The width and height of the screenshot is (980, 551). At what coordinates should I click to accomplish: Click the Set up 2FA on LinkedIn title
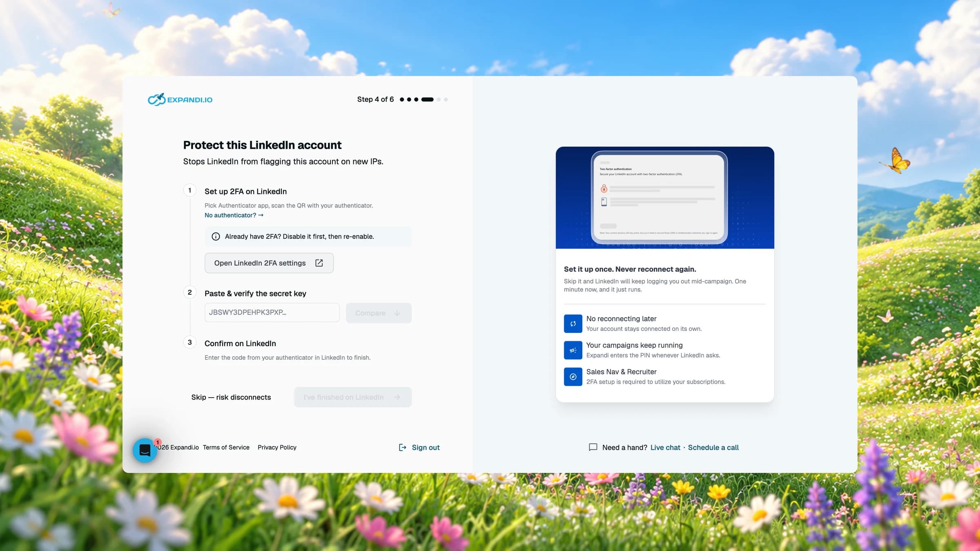tap(245, 191)
